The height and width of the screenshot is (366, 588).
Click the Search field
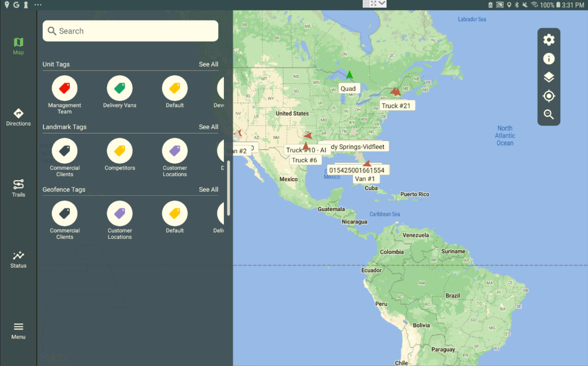(130, 31)
